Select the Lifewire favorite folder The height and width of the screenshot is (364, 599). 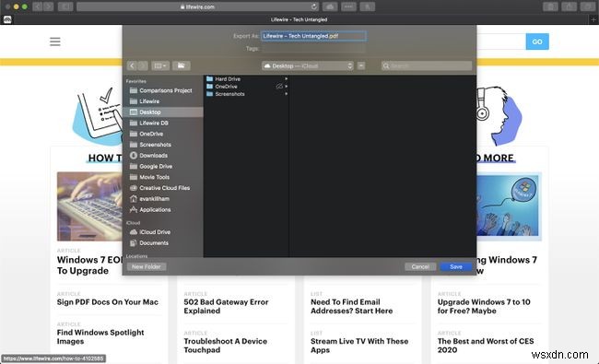[x=163, y=101]
